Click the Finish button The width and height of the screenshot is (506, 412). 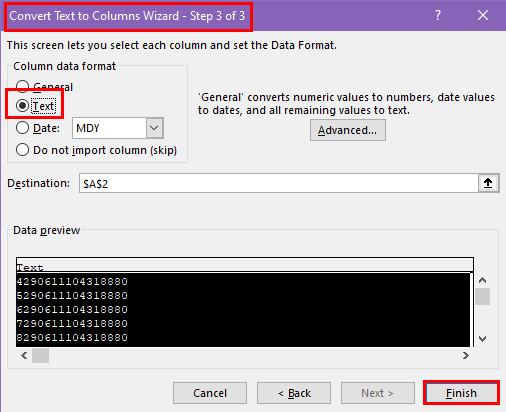461,393
